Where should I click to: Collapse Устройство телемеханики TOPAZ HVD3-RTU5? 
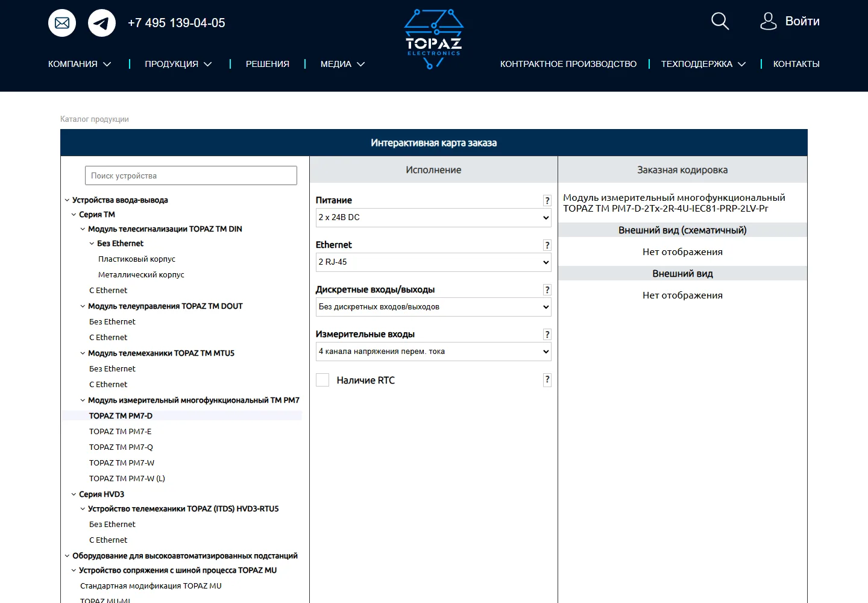click(83, 509)
